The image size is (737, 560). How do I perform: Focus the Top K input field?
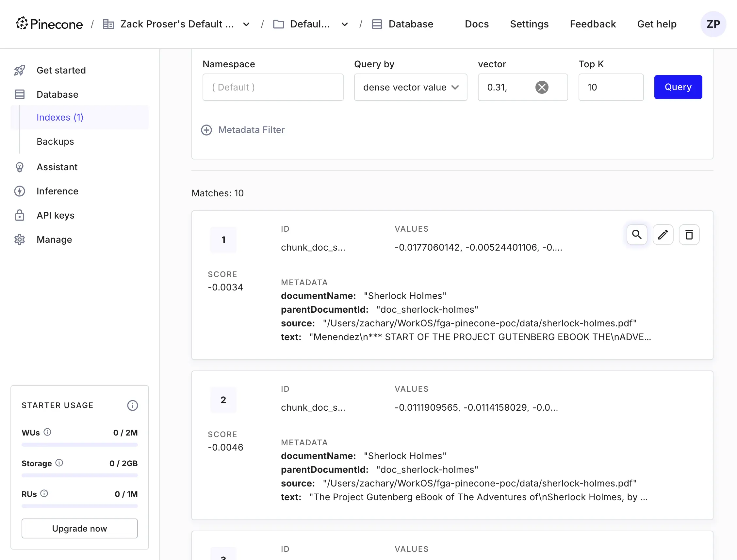[x=611, y=87]
